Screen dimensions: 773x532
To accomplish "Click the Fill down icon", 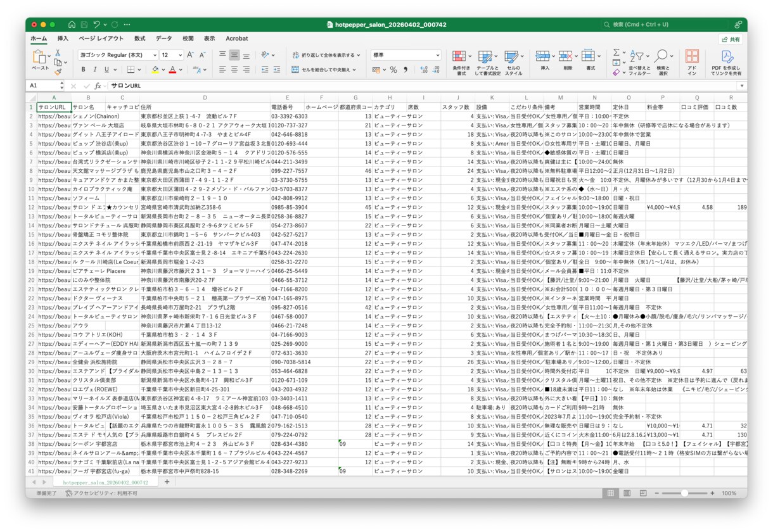I will [616, 63].
